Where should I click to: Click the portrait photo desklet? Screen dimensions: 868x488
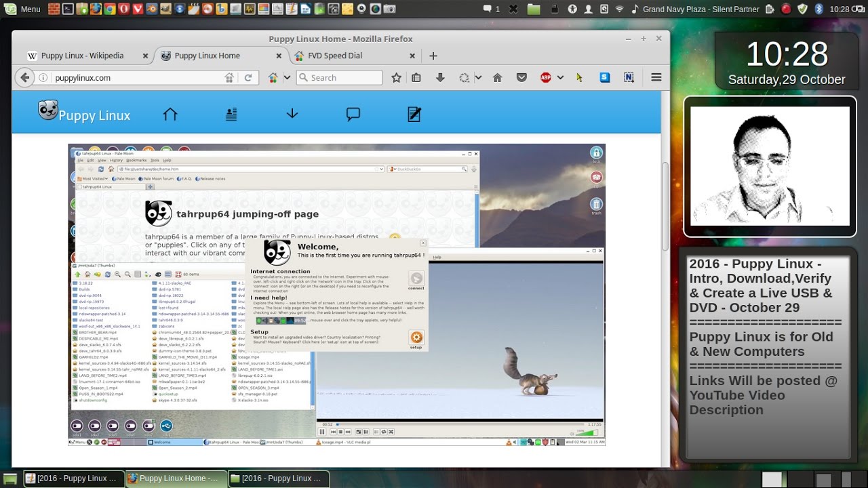[770, 166]
